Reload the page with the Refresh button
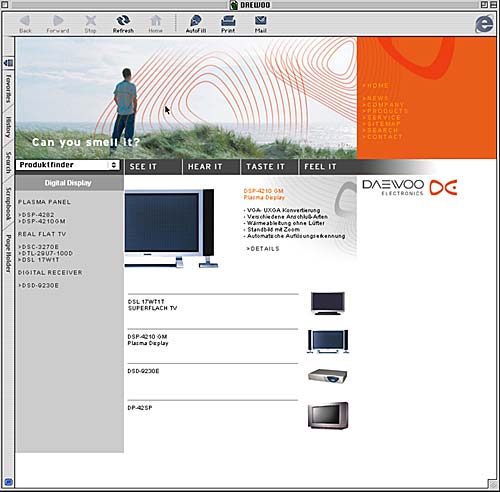 [123, 24]
